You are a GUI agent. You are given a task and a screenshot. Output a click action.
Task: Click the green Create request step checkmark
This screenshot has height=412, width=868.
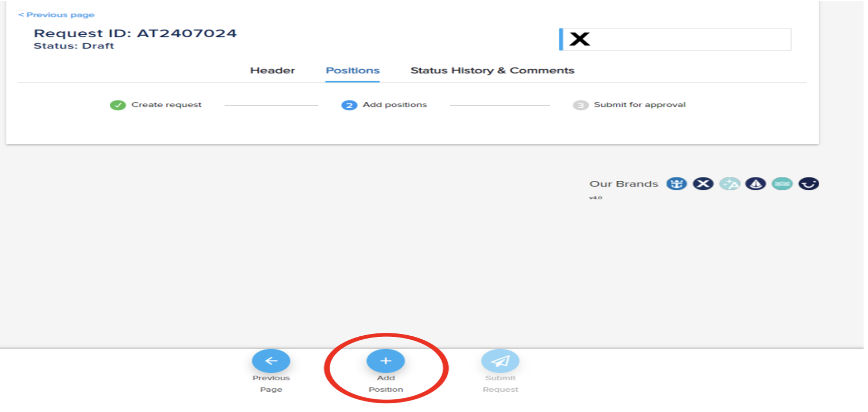118,105
